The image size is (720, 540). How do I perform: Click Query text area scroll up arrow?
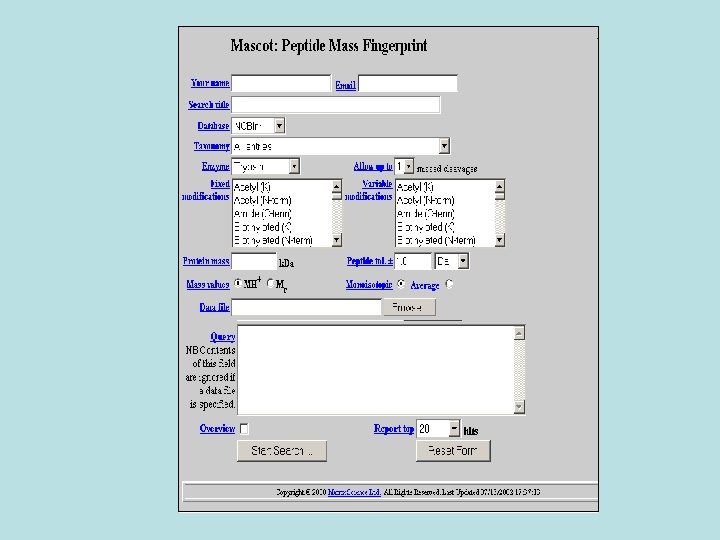519,333
